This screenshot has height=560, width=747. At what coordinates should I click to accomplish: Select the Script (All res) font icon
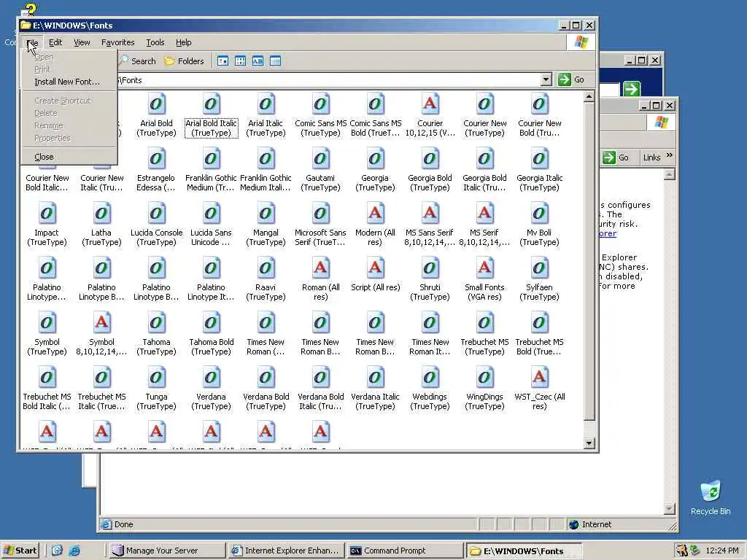pos(376,268)
